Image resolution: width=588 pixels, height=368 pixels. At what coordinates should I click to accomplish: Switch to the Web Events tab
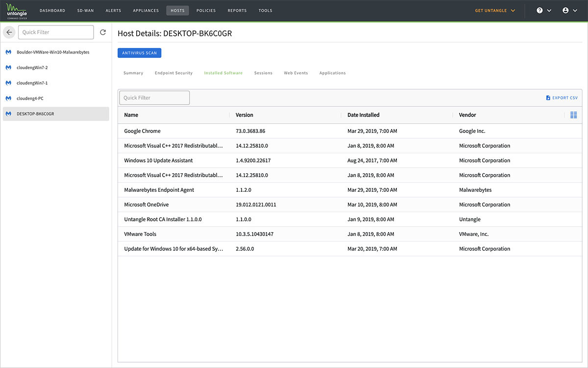[x=296, y=73]
